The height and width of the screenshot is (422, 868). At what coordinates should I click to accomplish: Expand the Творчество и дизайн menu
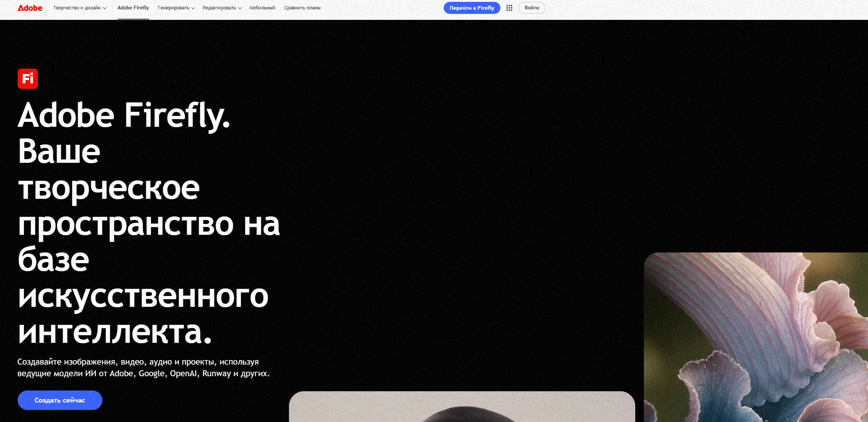click(x=80, y=8)
